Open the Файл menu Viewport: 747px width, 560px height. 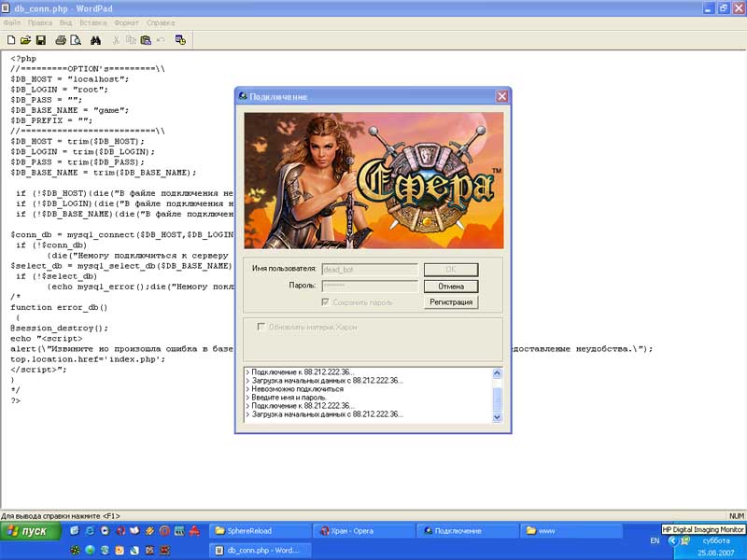pyautogui.click(x=12, y=22)
